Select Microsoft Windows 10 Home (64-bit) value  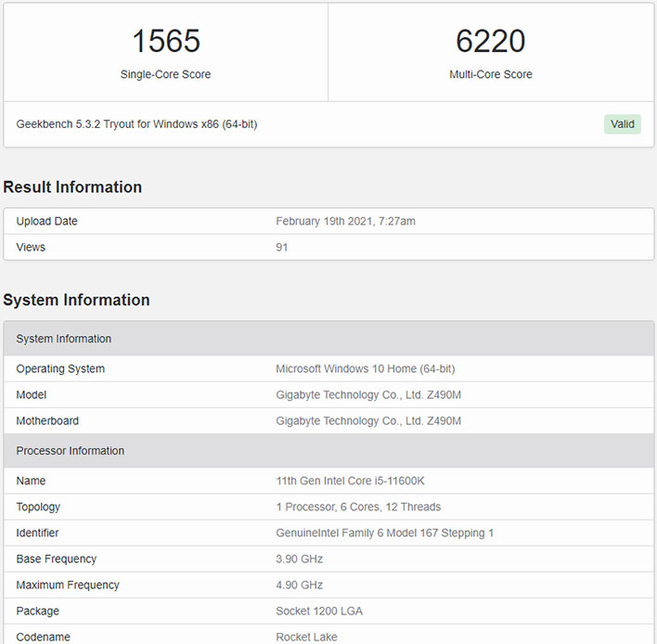click(x=366, y=368)
